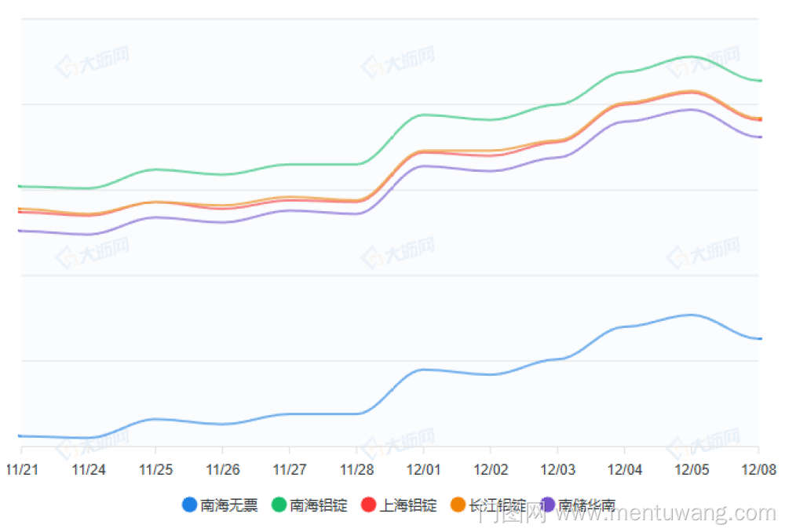Image resolution: width=785 pixels, height=532 pixels.
Task: Click the green 南海铝锭 legend dot
Action: 279,505
